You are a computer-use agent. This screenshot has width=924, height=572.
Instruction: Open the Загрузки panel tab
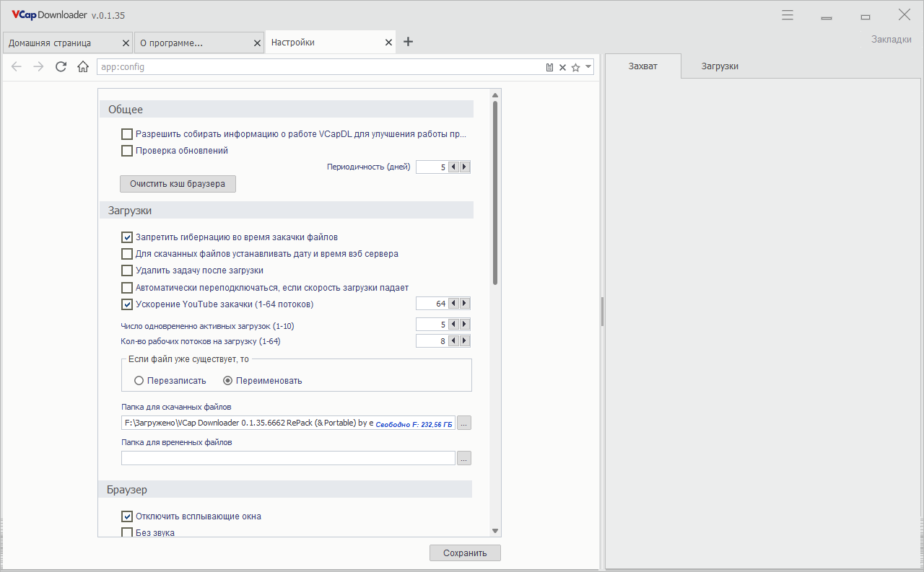[x=720, y=66]
